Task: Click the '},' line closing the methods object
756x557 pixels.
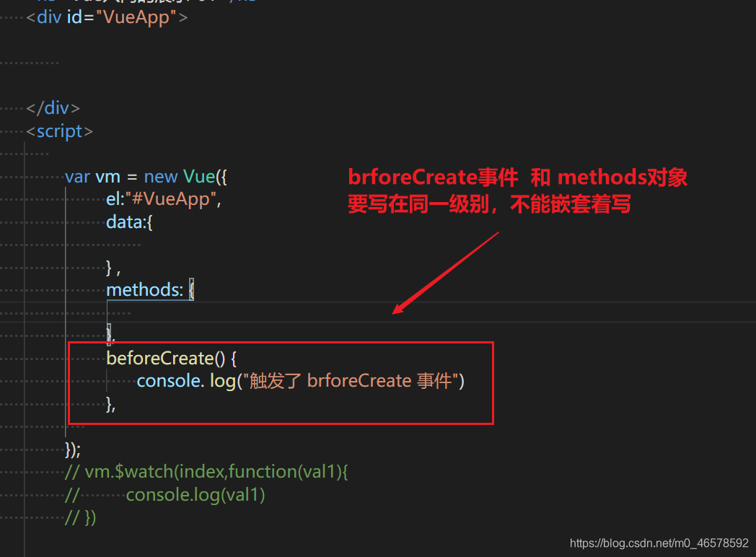Action: pos(110,334)
